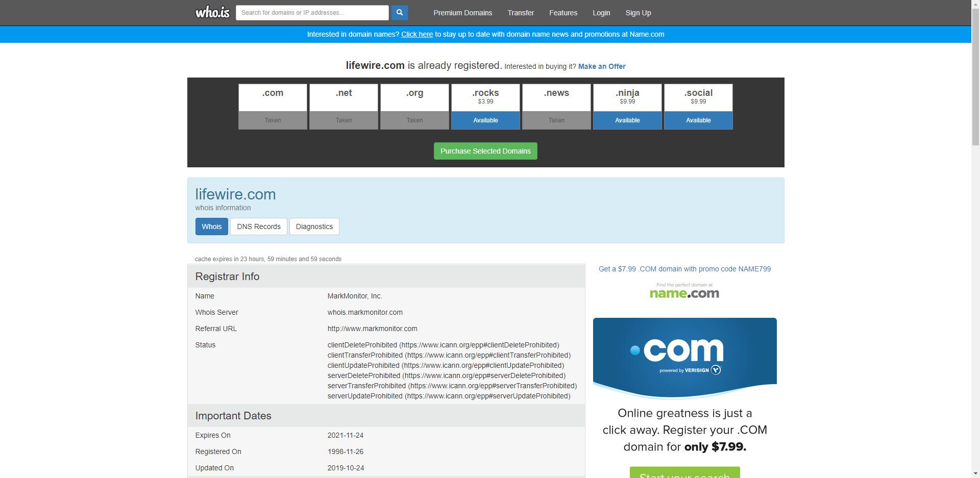Follow the 'Click here' banner link

(x=417, y=34)
